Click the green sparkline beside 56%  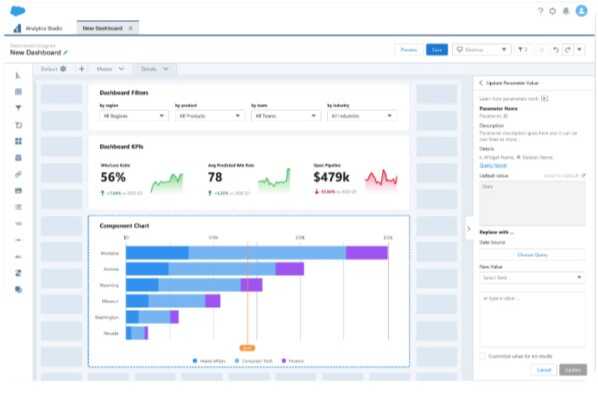point(167,182)
